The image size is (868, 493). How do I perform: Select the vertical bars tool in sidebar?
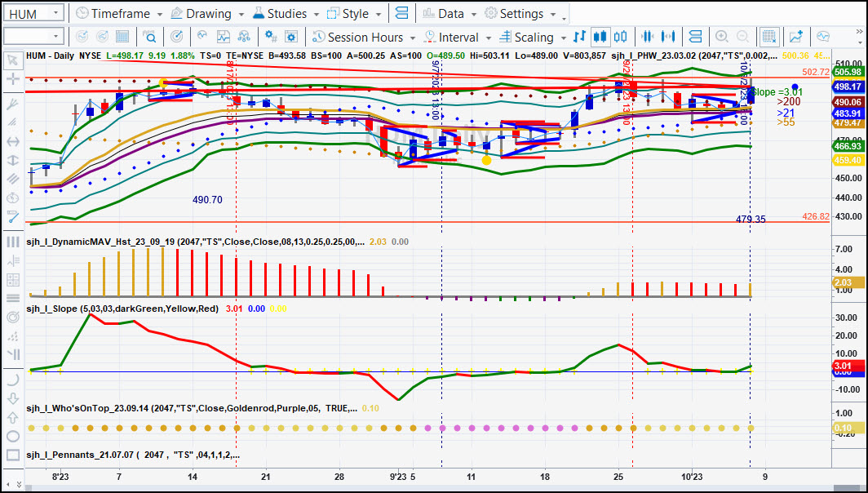[x=13, y=242]
